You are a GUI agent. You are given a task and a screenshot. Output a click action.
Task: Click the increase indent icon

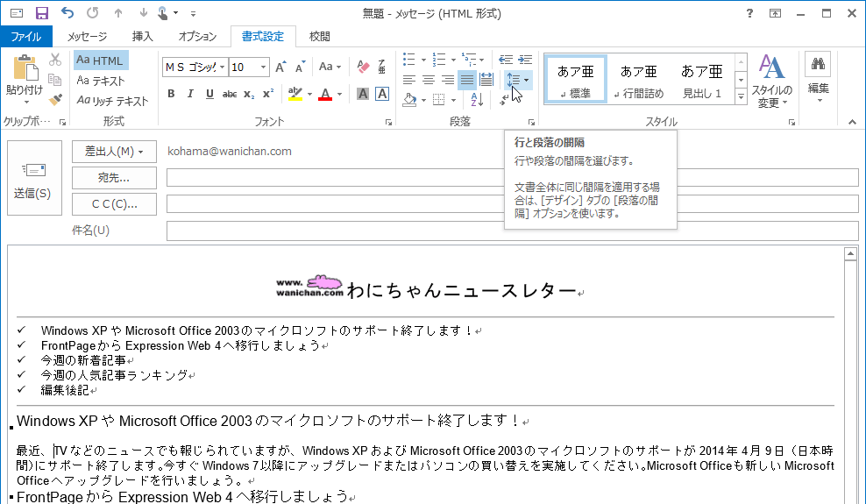click(525, 60)
